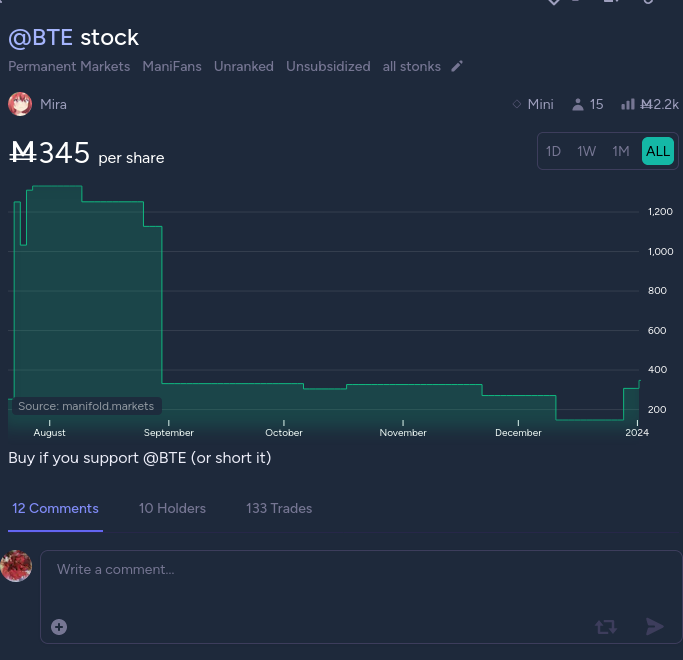Select the ALL chart range
The height and width of the screenshot is (660, 683).
pyautogui.click(x=658, y=151)
